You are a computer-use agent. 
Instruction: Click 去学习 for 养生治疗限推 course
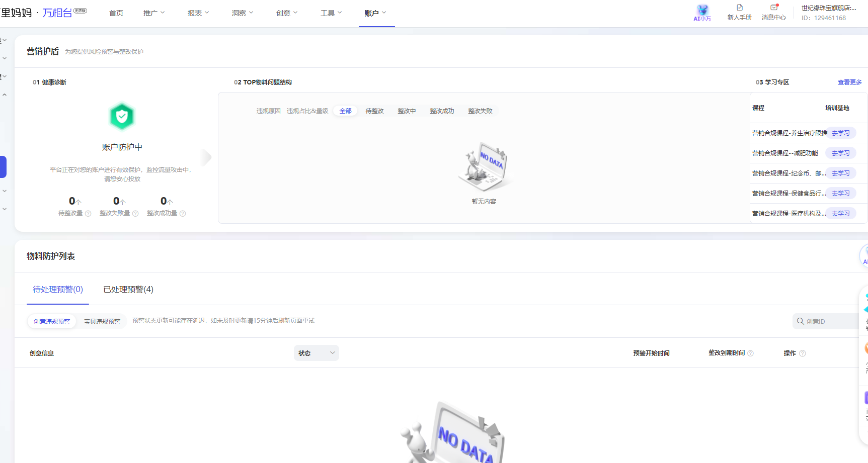point(840,133)
